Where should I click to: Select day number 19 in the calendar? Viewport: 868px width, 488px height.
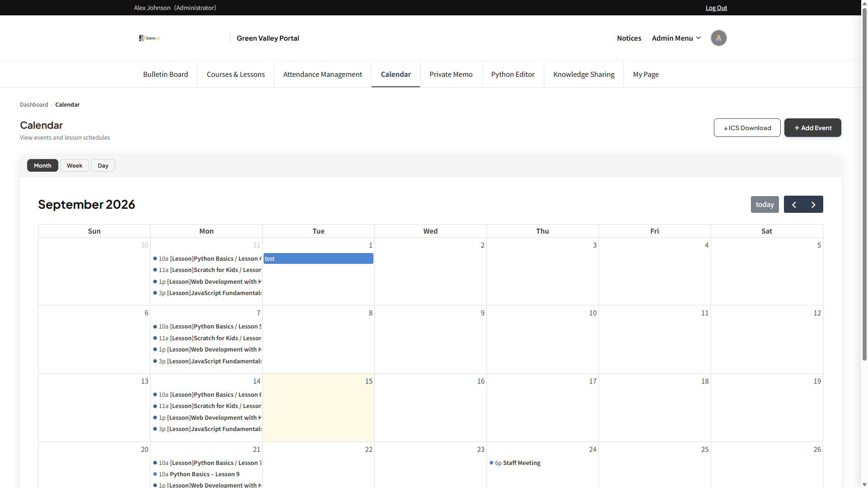tap(817, 381)
